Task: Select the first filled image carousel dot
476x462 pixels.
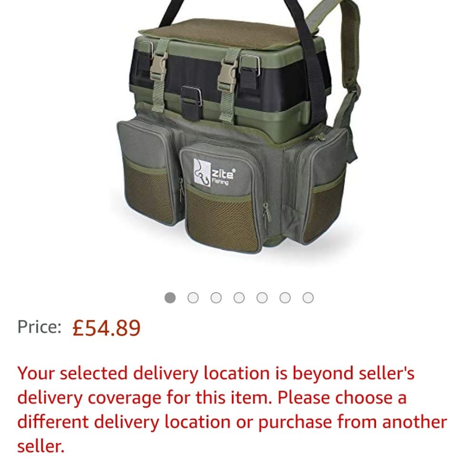Action: pos(170,297)
